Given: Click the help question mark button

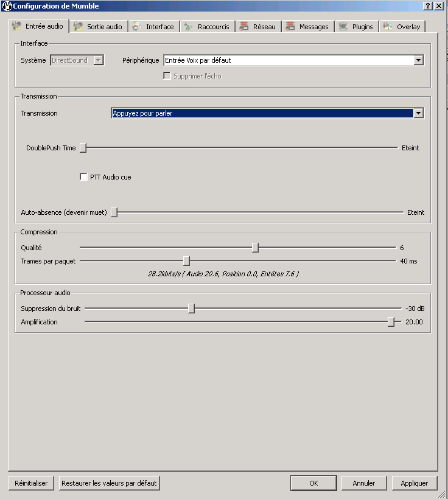Looking at the screenshot, I should coord(428,5).
